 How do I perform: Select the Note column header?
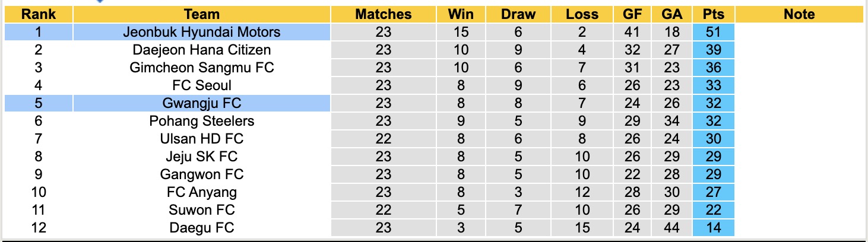point(799,14)
